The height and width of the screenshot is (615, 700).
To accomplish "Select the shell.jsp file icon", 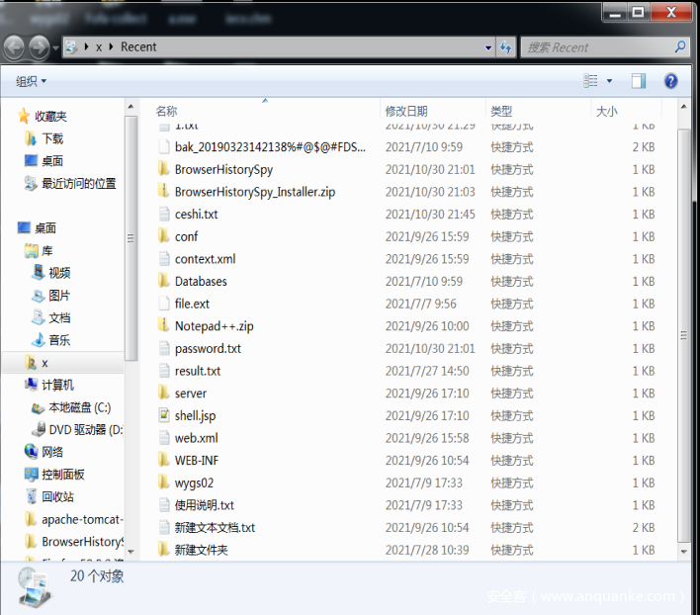I will tap(164, 415).
